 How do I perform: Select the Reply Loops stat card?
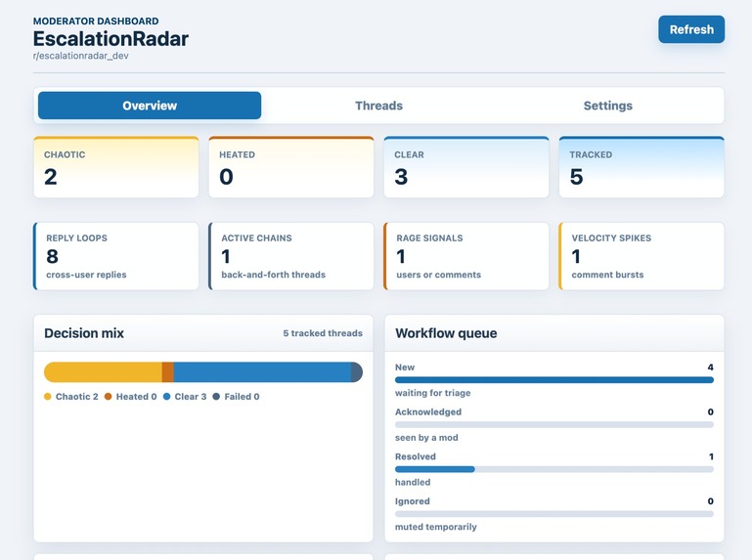point(116,256)
